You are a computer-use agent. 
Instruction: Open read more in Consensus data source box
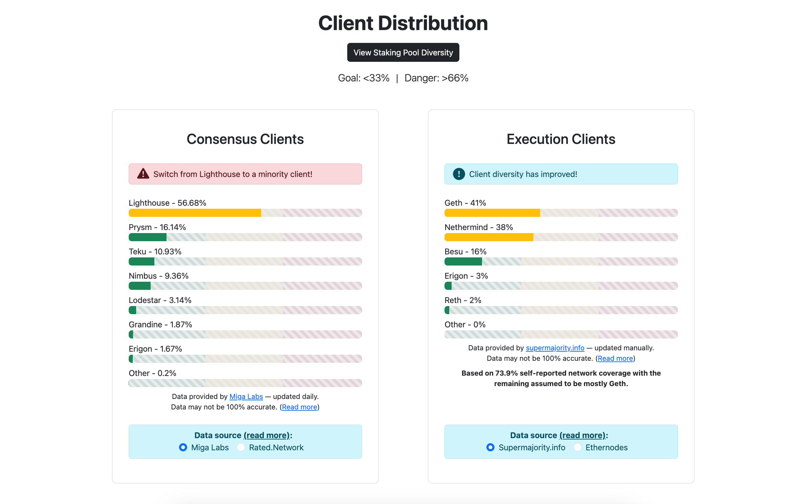[267, 435]
